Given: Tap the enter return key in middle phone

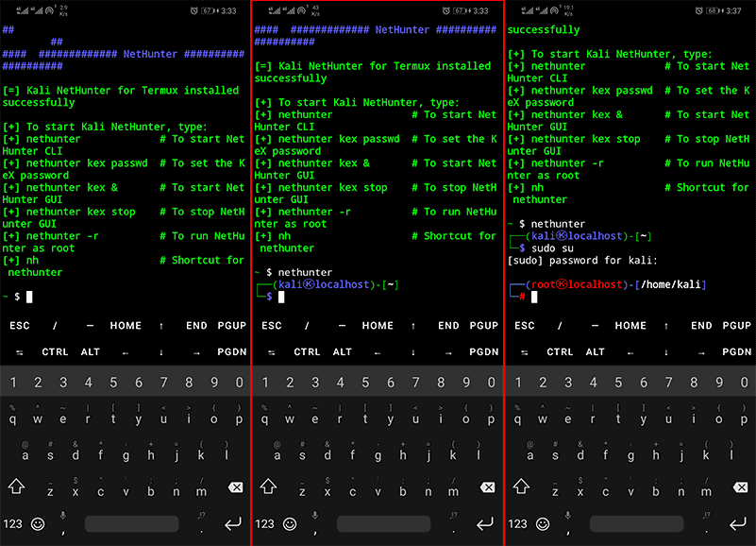Looking at the screenshot, I should pyautogui.click(x=485, y=523).
